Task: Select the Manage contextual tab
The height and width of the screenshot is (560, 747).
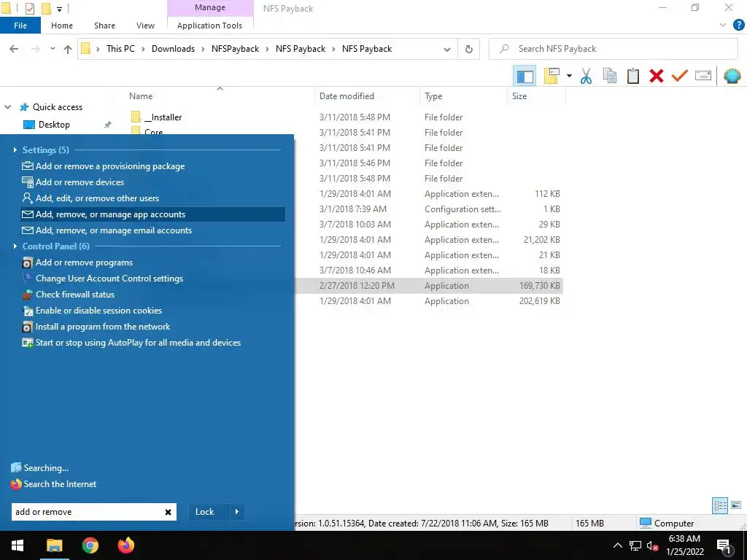Action: pos(210,7)
